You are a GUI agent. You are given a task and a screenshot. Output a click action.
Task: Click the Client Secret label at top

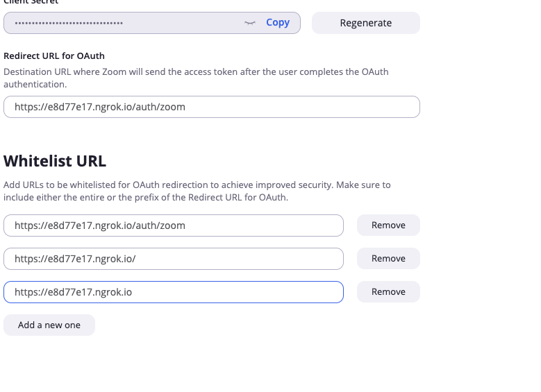[31, 2]
